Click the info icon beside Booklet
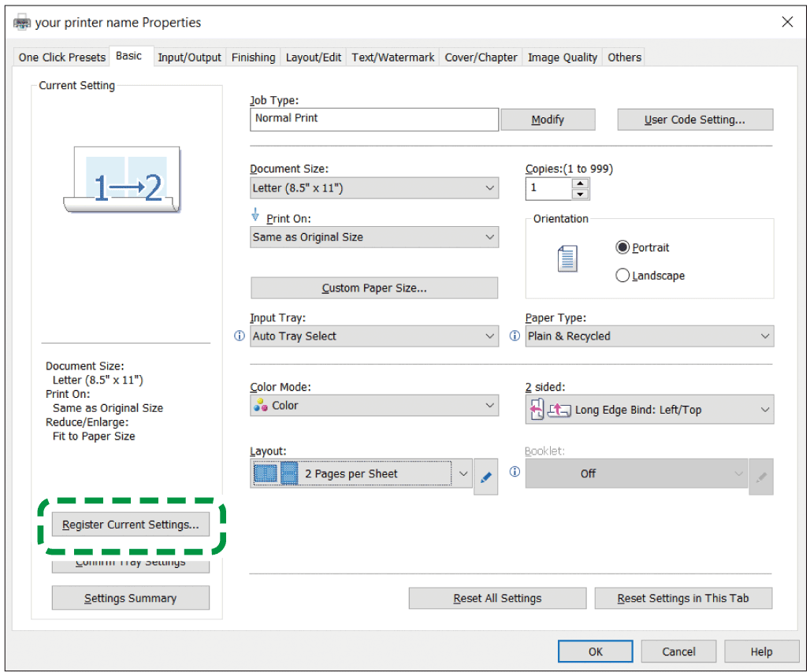This screenshot has height=672, width=810. pyautogui.click(x=515, y=473)
